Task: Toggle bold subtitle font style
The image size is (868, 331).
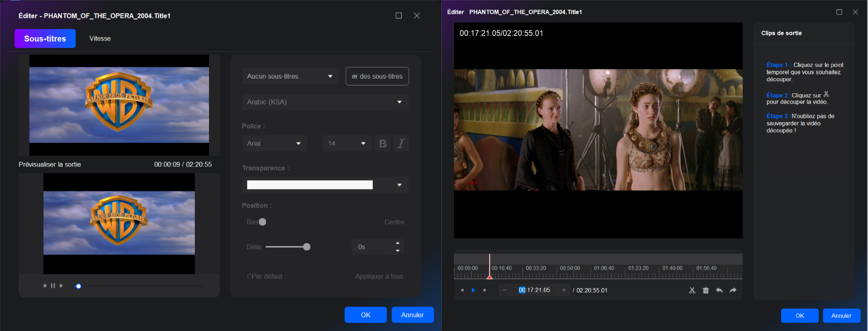Action: pos(383,144)
